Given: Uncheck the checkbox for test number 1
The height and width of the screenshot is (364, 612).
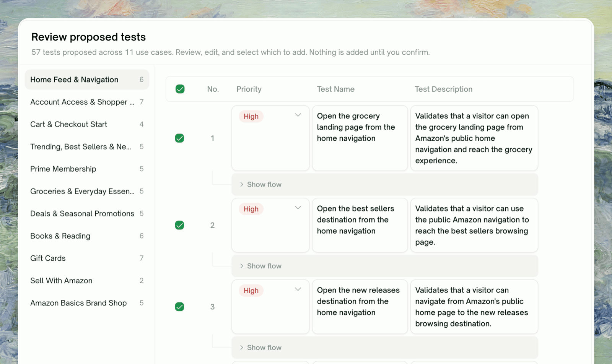Looking at the screenshot, I should point(179,138).
